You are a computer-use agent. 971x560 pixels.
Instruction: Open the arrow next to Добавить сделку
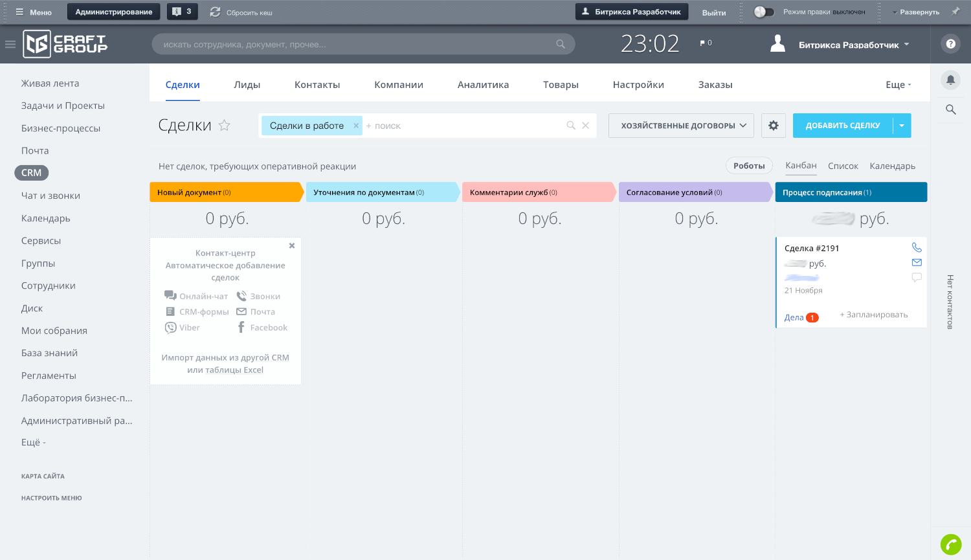(902, 126)
